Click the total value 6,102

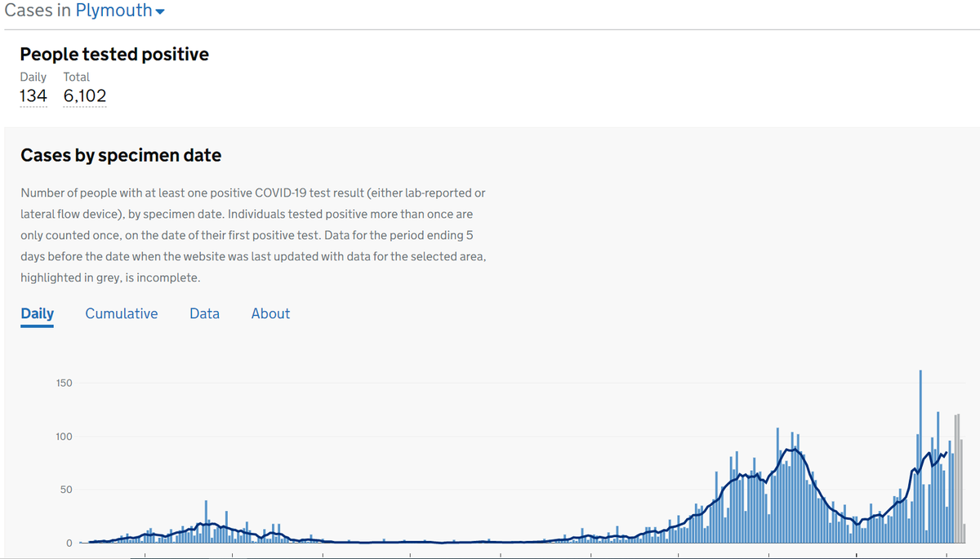85,96
